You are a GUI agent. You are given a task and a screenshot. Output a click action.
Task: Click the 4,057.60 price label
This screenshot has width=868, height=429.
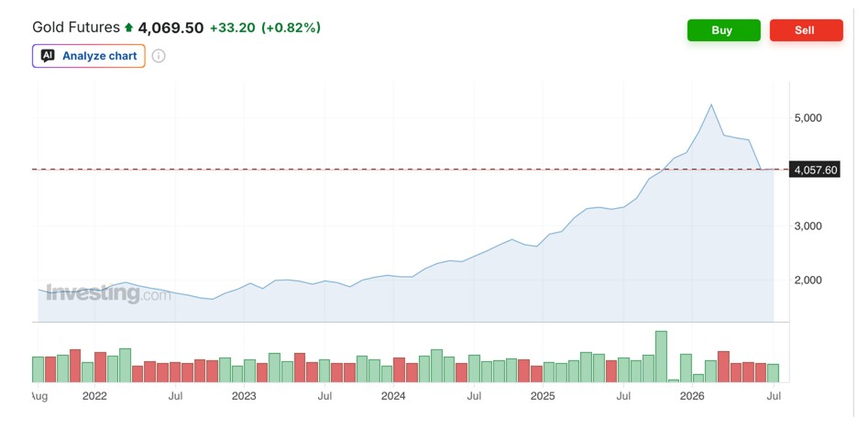[816, 170]
